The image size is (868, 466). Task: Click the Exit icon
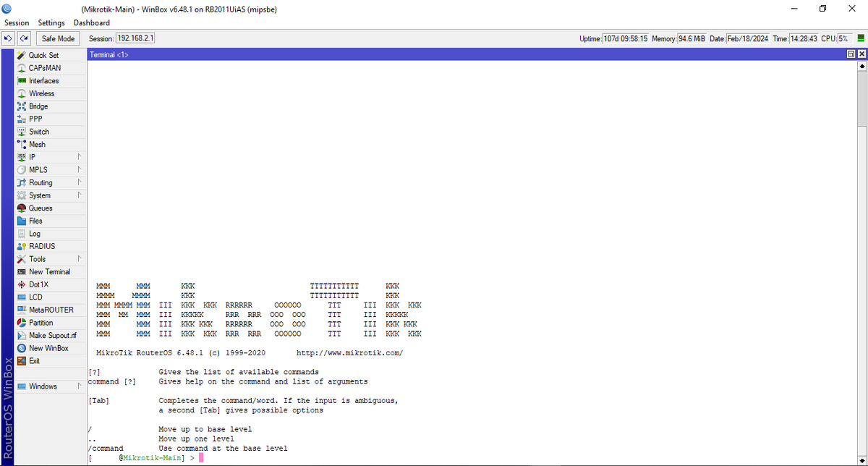tap(22, 361)
